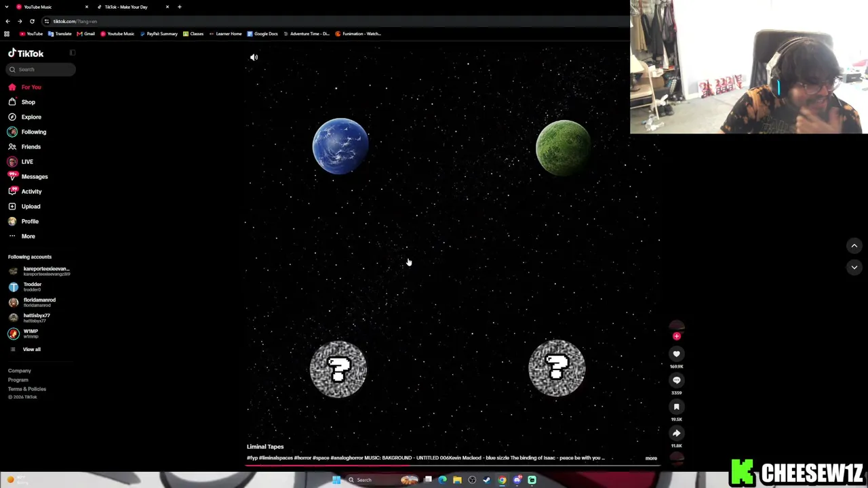The image size is (868, 488).
Task: Click the TikTok logo
Action: pyautogui.click(x=26, y=53)
